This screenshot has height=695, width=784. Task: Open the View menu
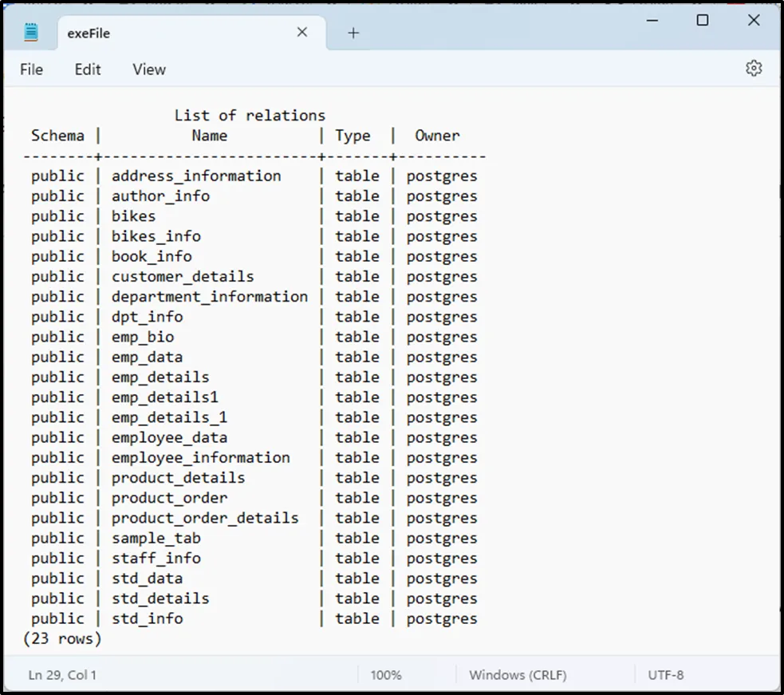coord(149,69)
